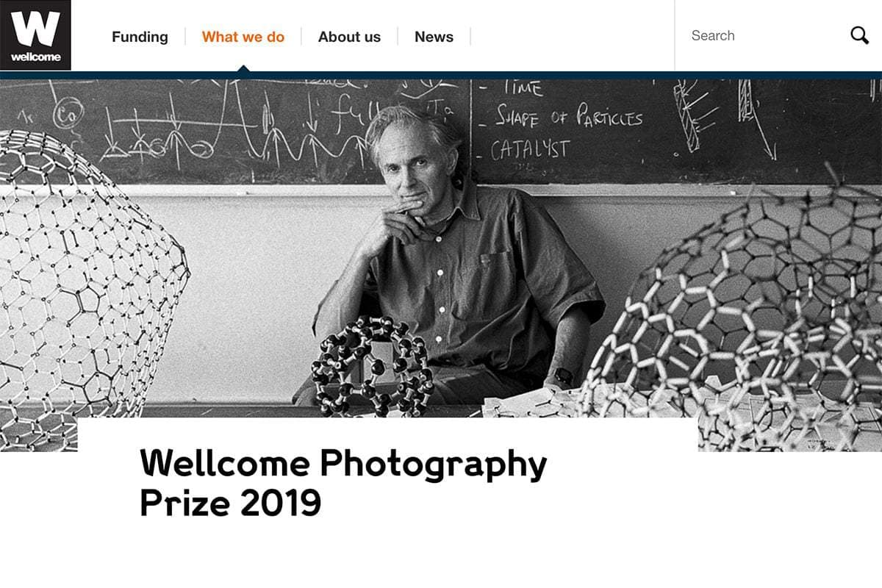882x588 pixels.
Task: Click the Wellcome Photography Prize 2019 heading
Action: (343, 483)
